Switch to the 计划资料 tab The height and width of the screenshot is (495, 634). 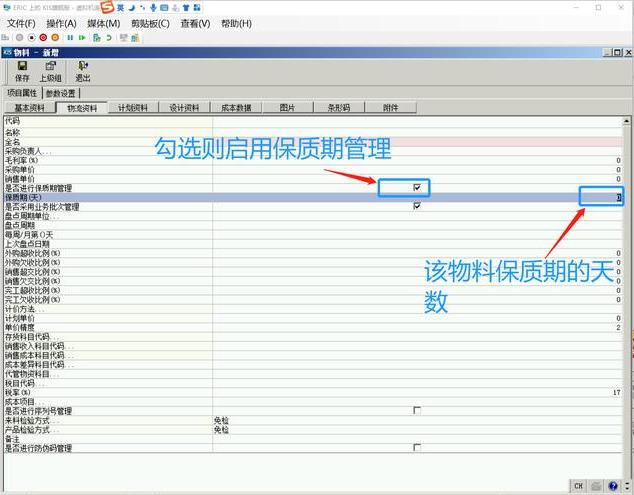coord(133,108)
